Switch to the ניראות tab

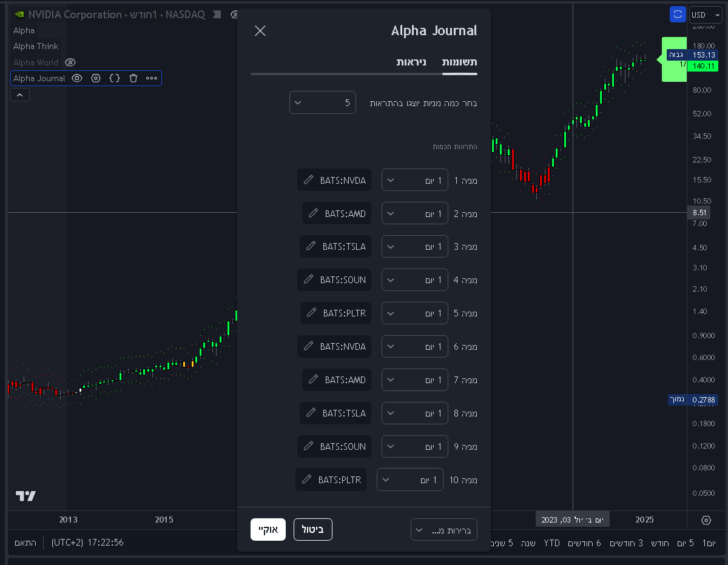(x=411, y=62)
